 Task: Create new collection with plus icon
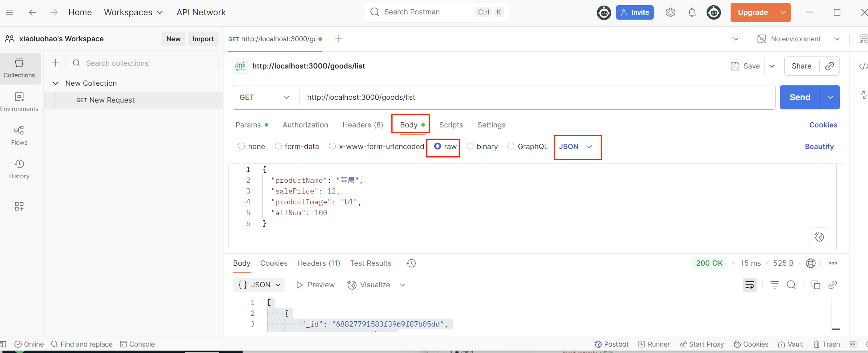click(56, 63)
